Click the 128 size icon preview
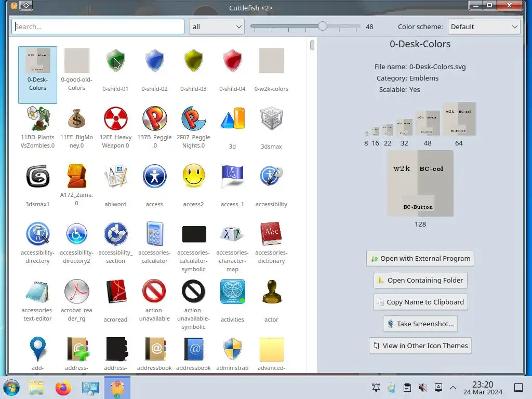This screenshot has height=399, width=532. (x=420, y=183)
